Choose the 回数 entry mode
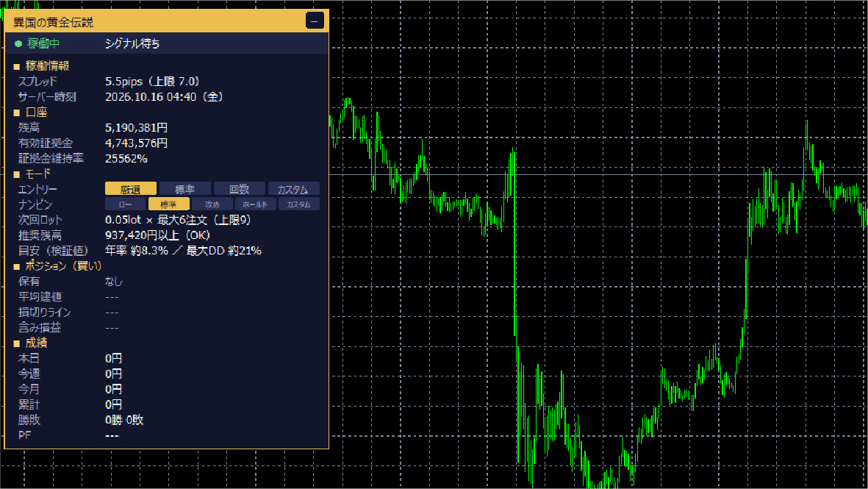Screen dimensions: 868x489 [239, 190]
